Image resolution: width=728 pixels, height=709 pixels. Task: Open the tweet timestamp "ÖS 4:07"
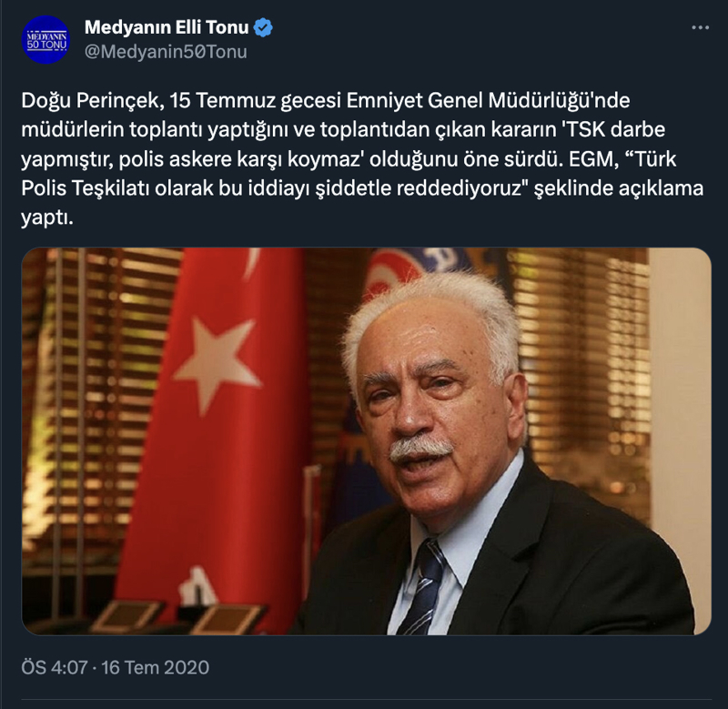tap(55, 668)
